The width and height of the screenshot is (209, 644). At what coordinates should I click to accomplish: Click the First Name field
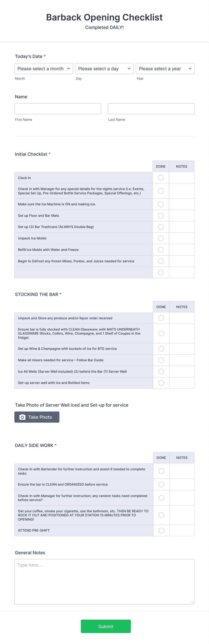click(x=58, y=109)
